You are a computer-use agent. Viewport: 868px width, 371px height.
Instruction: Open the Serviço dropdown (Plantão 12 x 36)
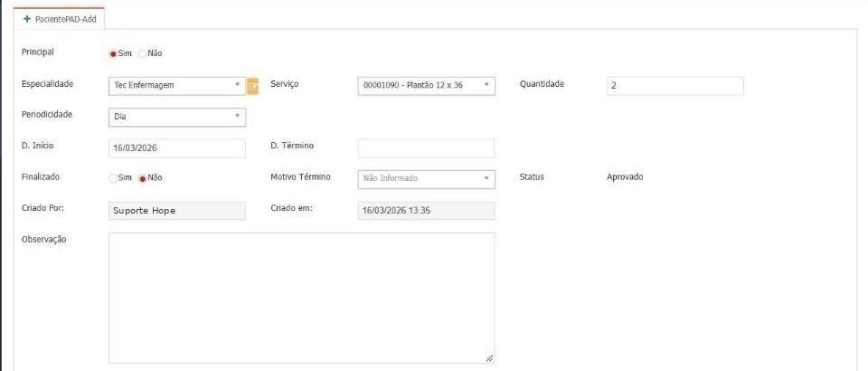click(x=426, y=86)
